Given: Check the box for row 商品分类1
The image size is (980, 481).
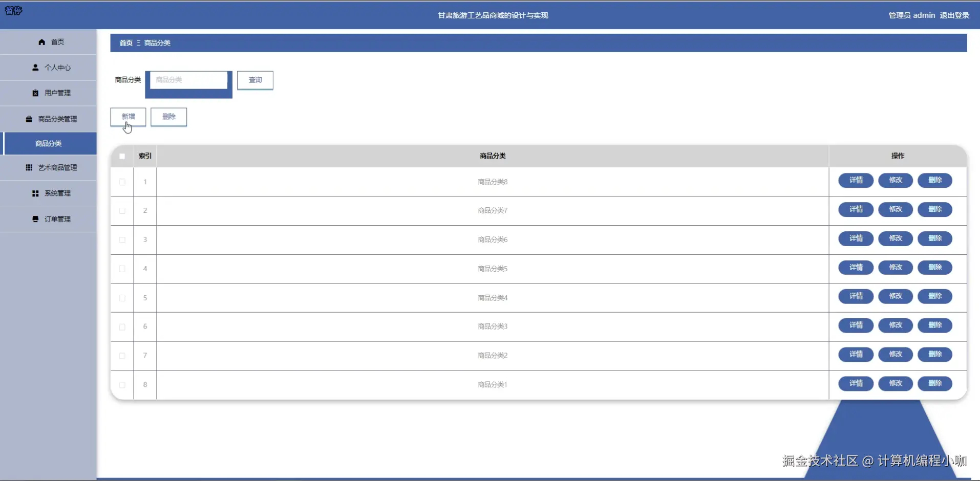Looking at the screenshot, I should (x=122, y=385).
